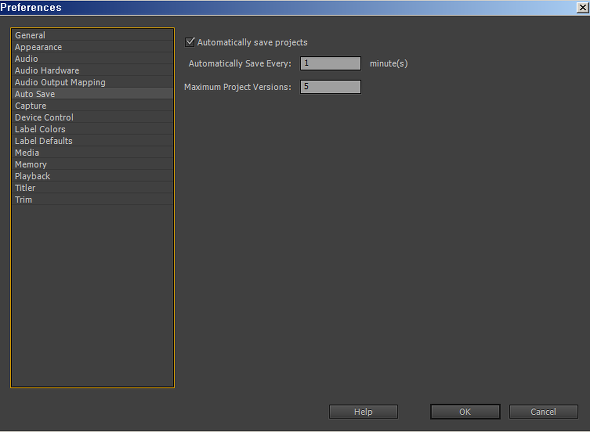Choose Device Control category

click(x=93, y=117)
